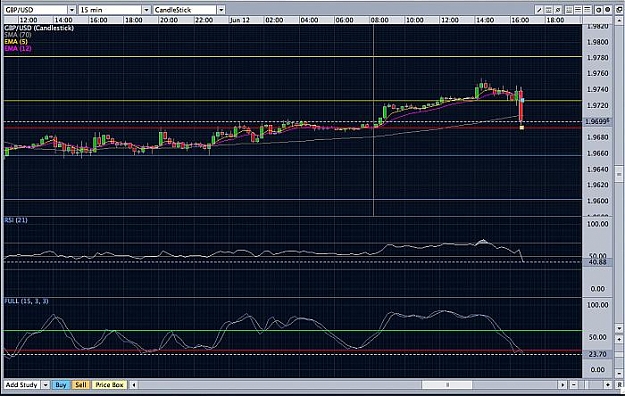Click the Price Box button
The height and width of the screenshot is (396, 625).
(109, 385)
